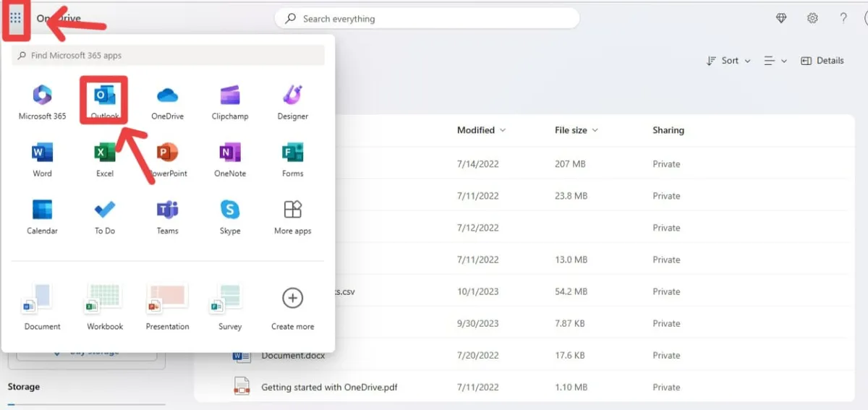Select the 7/20/2022 modified date
This screenshot has height=410, width=868.
(x=477, y=355)
